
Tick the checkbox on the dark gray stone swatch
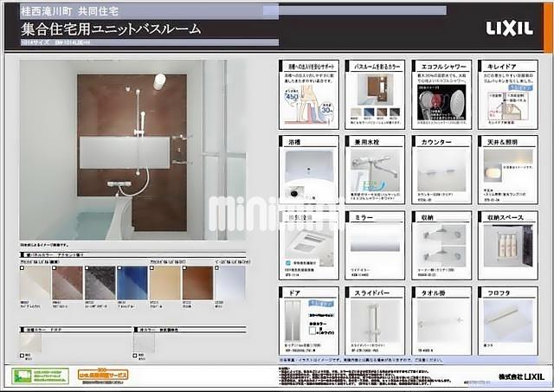[87, 268]
